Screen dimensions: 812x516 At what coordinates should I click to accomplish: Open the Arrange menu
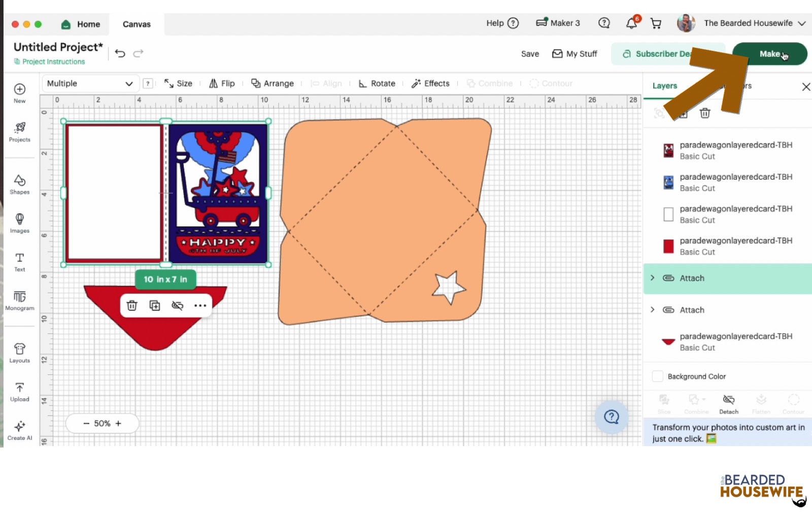pyautogui.click(x=273, y=84)
